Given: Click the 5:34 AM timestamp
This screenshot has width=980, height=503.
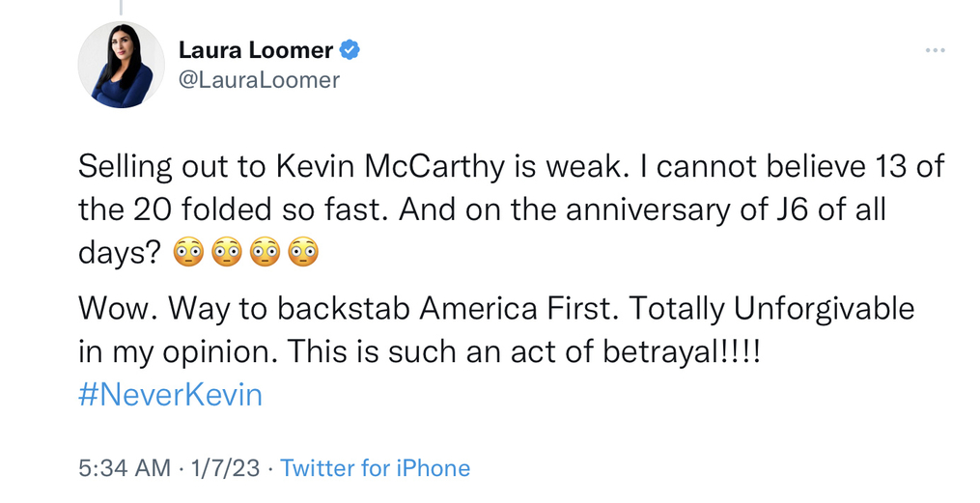Looking at the screenshot, I should [125, 468].
